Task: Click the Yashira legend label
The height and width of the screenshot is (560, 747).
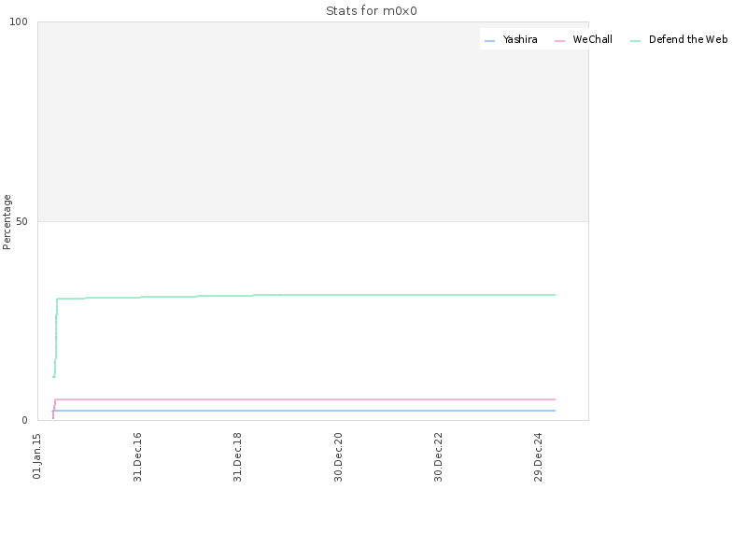Action: [520, 39]
